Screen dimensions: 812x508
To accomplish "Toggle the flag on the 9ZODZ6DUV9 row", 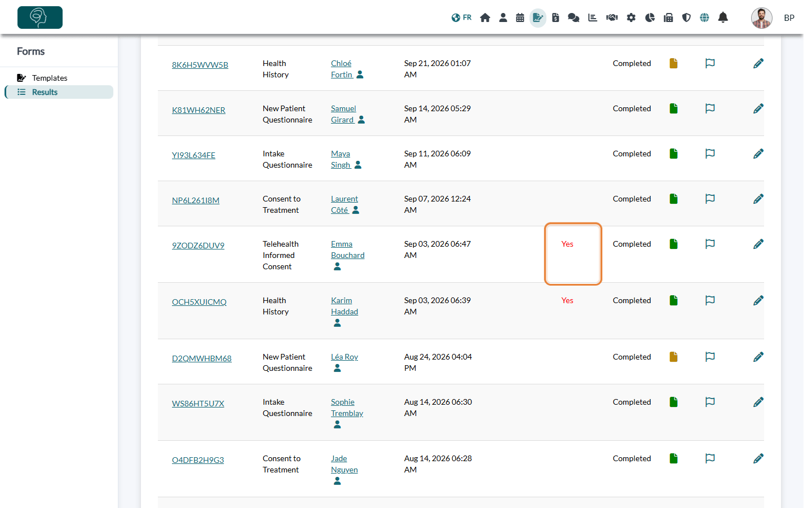I will pos(710,244).
